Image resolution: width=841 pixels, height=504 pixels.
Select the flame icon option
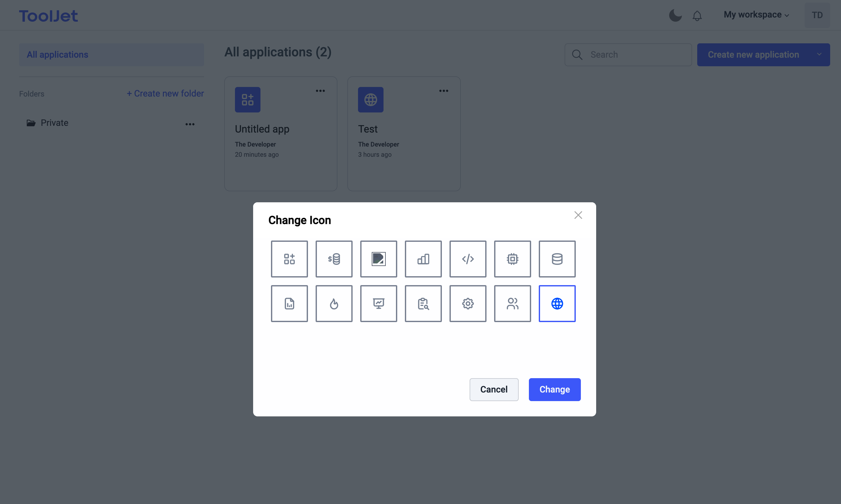tap(334, 303)
